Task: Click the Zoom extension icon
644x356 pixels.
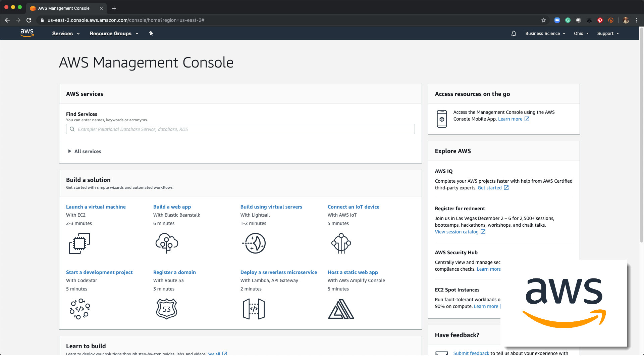Action: pos(557,20)
